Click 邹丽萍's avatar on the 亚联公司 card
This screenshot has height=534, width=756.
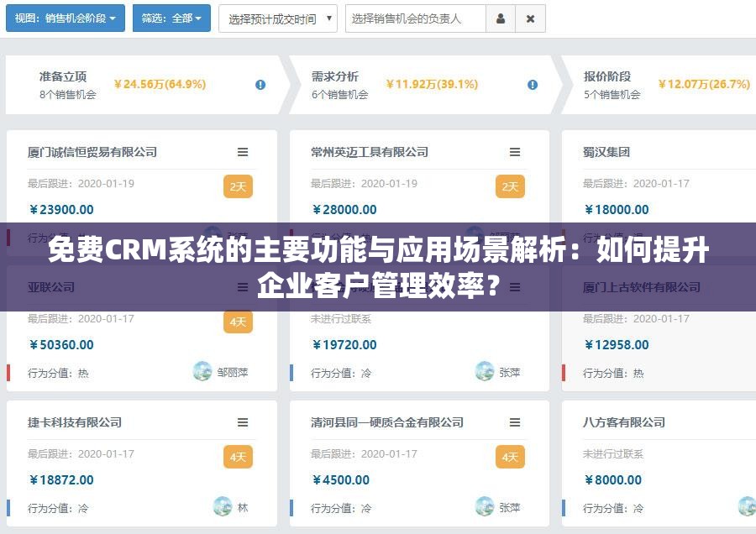coord(202,372)
